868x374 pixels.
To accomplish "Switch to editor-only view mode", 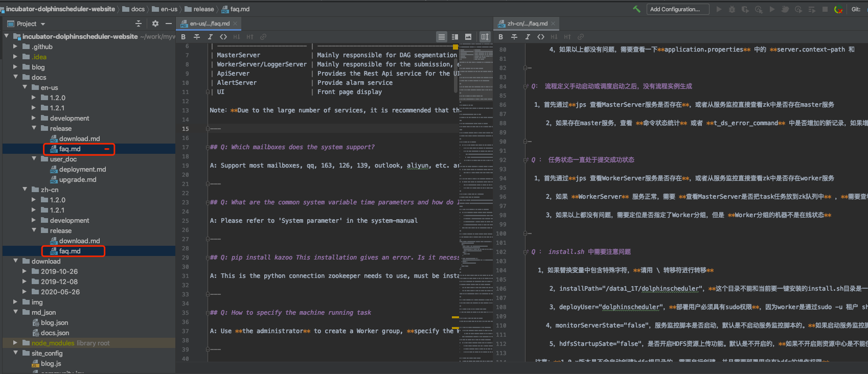I will [442, 37].
